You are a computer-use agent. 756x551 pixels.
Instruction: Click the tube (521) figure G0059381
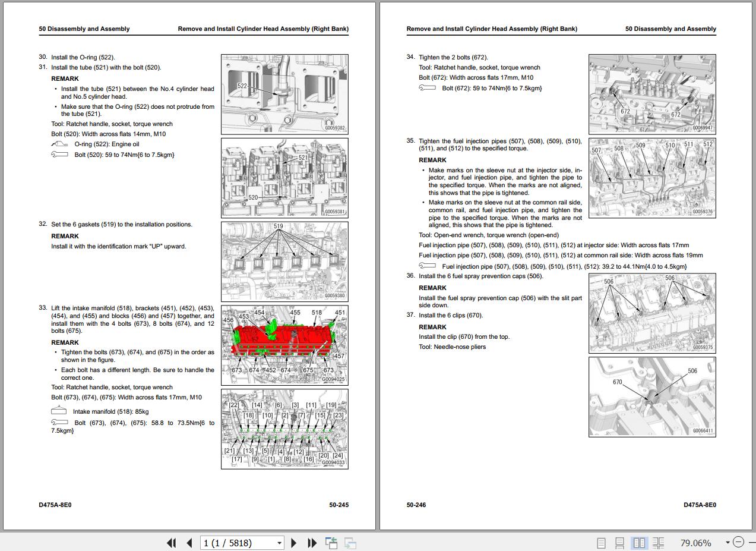coord(284,178)
